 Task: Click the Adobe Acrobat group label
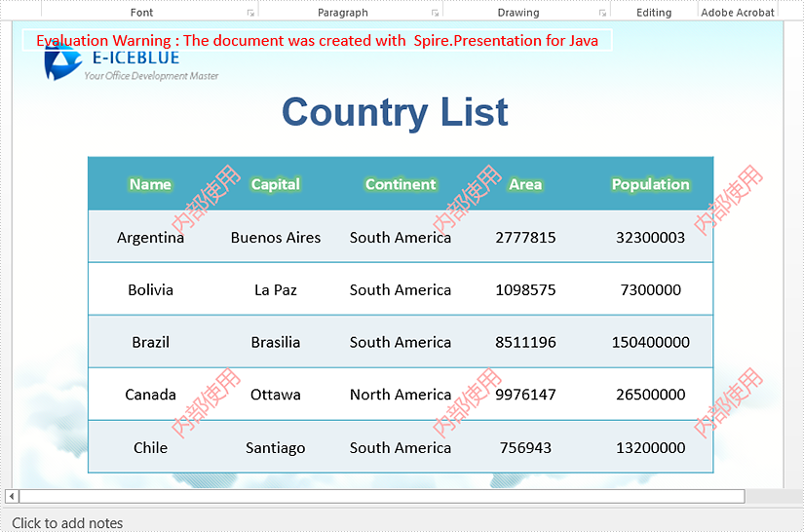(x=738, y=13)
